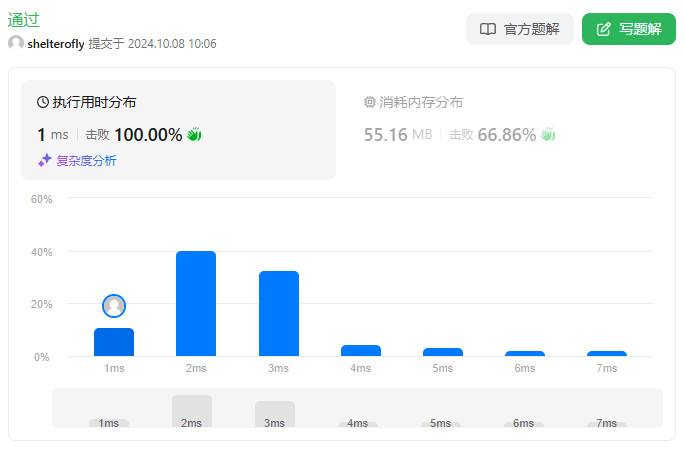Click the clock icon beside 执行用时分布
Screen dimensions: 685x449
pyautogui.click(x=43, y=102)
